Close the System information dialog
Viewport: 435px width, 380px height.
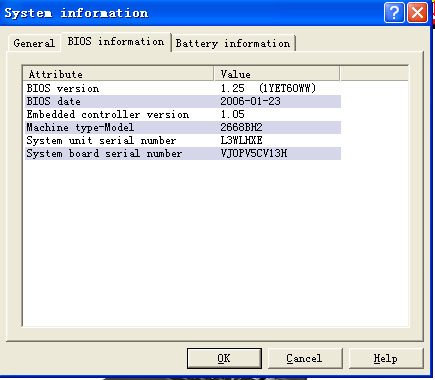pyautogui.click(x=417, y=13)
